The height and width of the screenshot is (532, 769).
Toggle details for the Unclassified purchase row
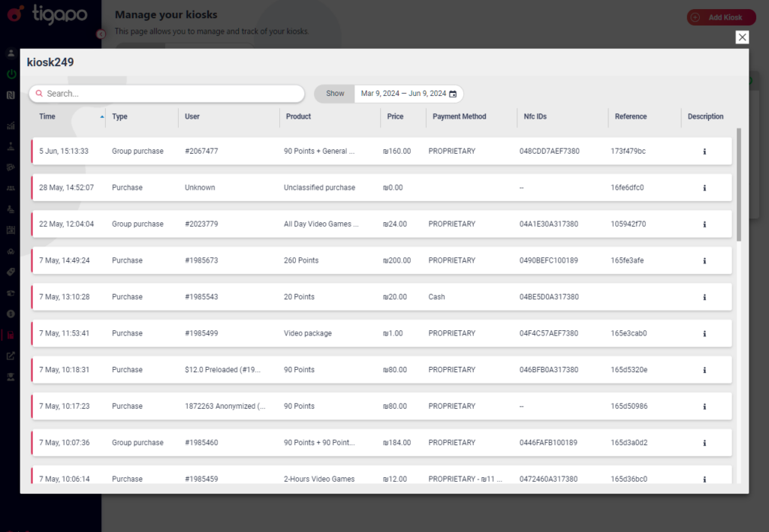704,188
